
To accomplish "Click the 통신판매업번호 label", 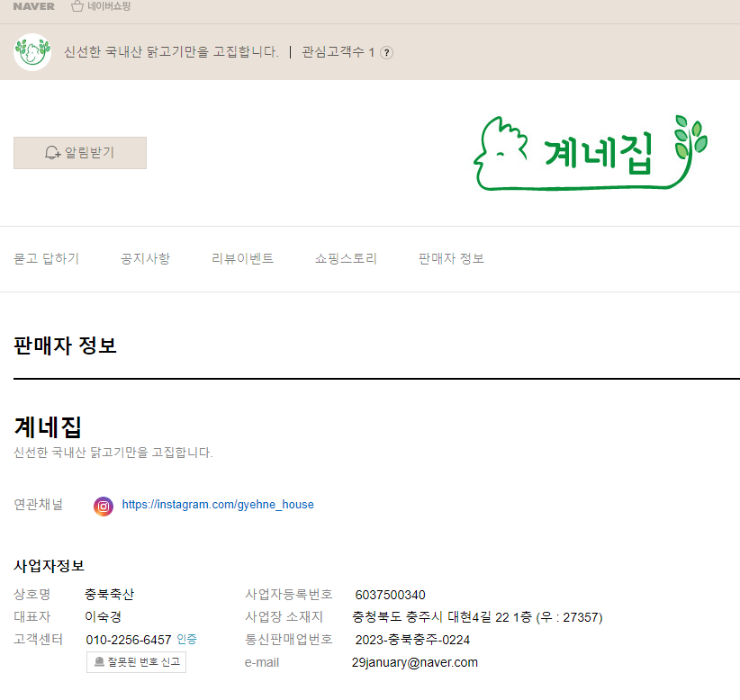I will [x=288, y=639].
